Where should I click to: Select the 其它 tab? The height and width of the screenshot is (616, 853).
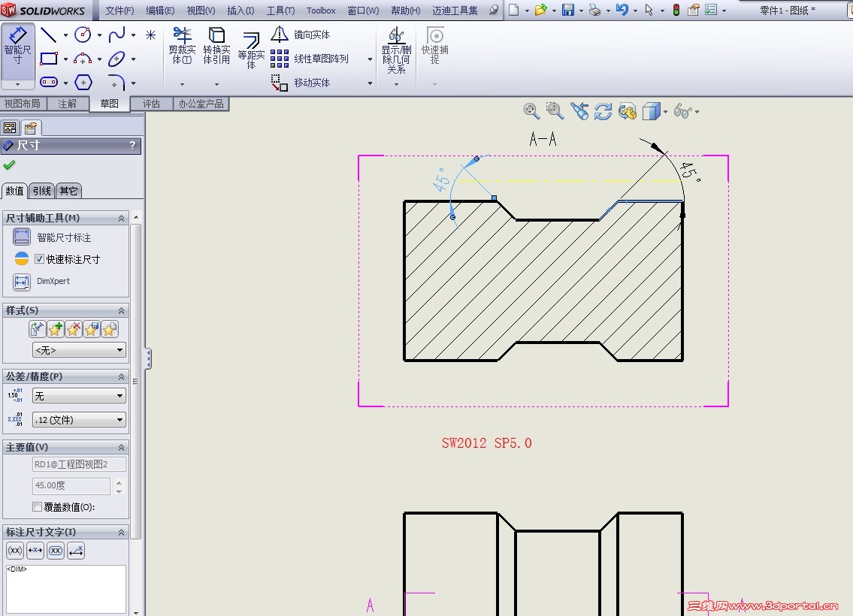68,191
